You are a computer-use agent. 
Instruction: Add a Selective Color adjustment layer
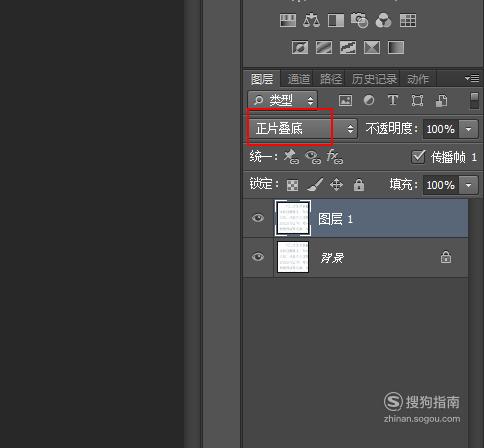pos(372,47)
